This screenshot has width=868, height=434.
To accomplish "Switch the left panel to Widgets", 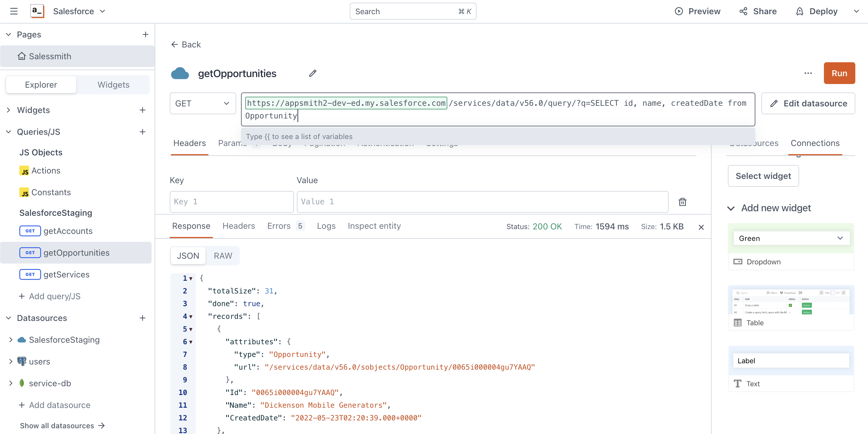I will (114, 85).
